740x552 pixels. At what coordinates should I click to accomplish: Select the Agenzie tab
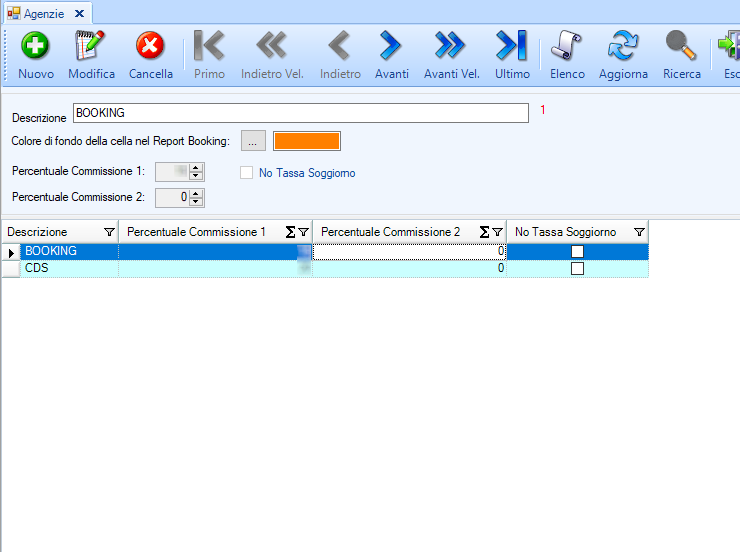click(x=40, y=13)
